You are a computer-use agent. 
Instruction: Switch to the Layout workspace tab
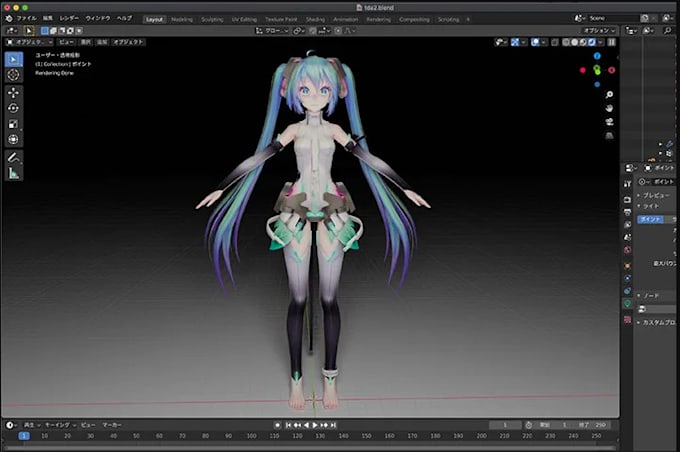point(154,20)
